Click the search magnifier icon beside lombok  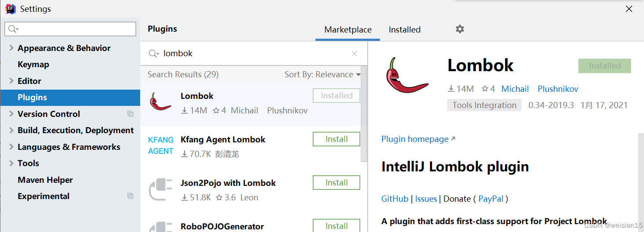point(154,54)
